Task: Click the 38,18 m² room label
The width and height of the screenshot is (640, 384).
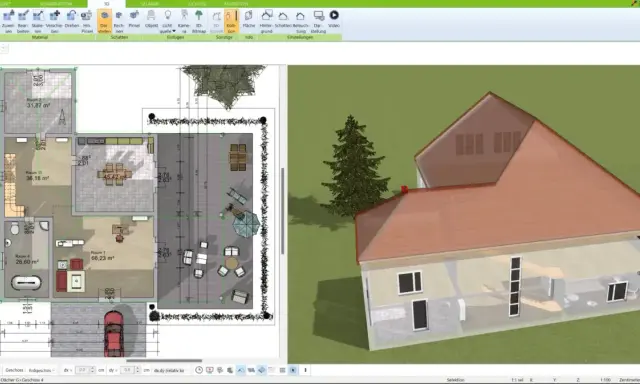Action: 38,178
